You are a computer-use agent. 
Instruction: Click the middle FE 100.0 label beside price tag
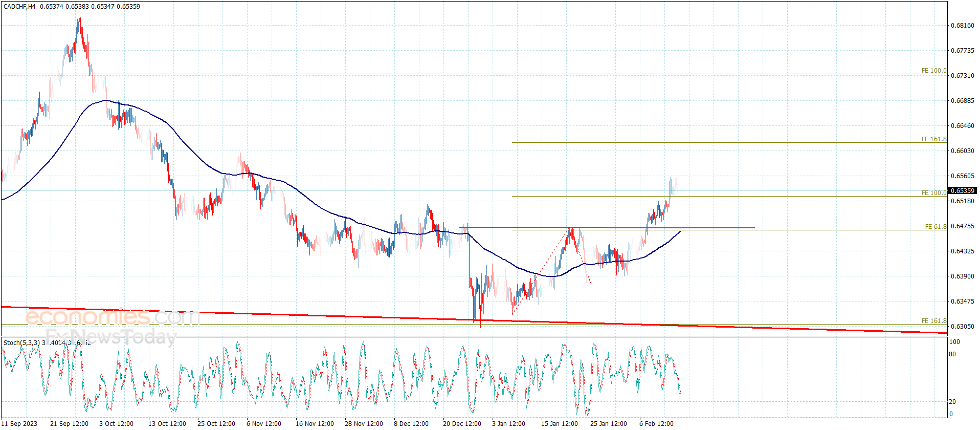pyautogui.click(x=934, y=193)
